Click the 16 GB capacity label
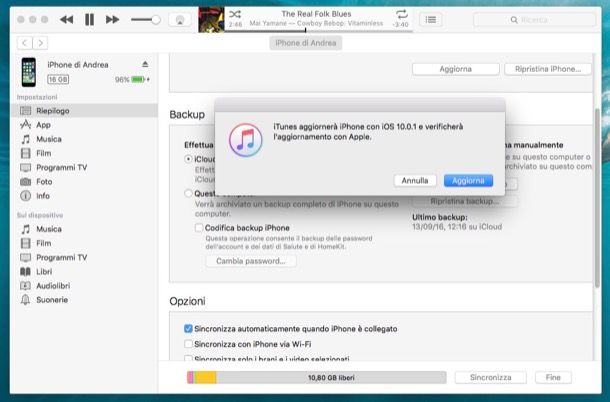 pos(58,80)
